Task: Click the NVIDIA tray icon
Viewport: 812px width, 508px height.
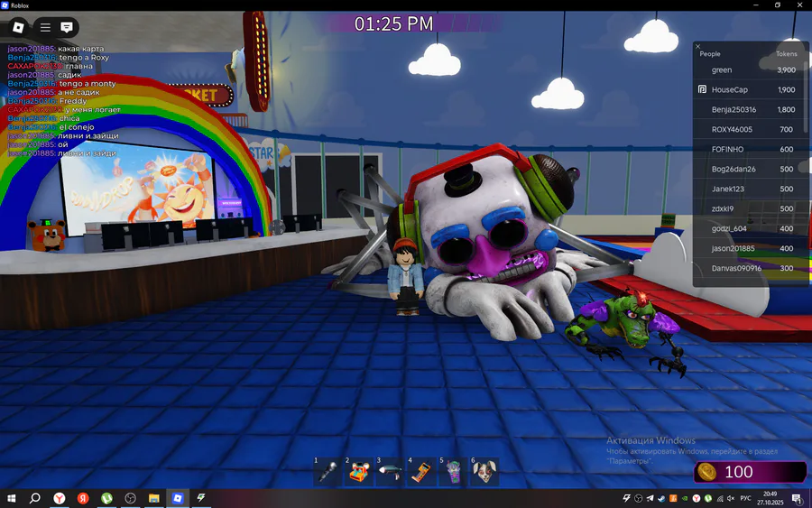Action: point(685,498)
